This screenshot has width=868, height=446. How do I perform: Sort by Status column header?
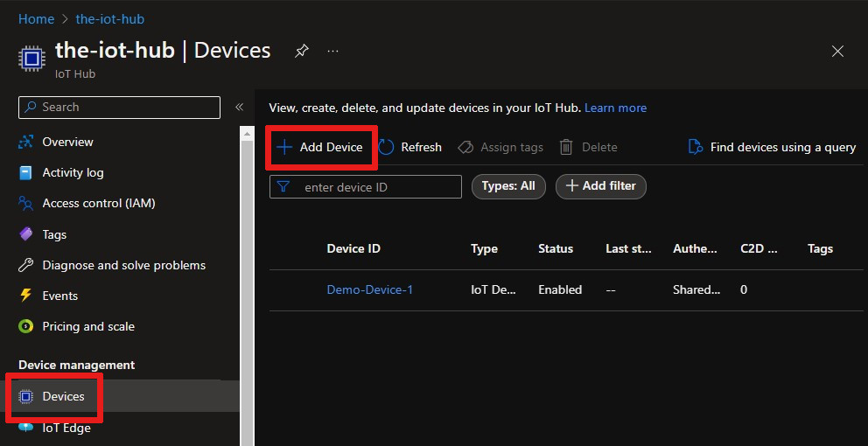click(556, 249)
